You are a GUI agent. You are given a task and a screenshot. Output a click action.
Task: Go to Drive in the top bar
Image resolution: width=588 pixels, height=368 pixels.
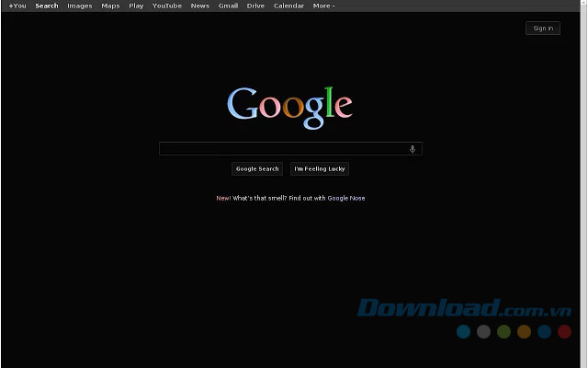[255, 6]
